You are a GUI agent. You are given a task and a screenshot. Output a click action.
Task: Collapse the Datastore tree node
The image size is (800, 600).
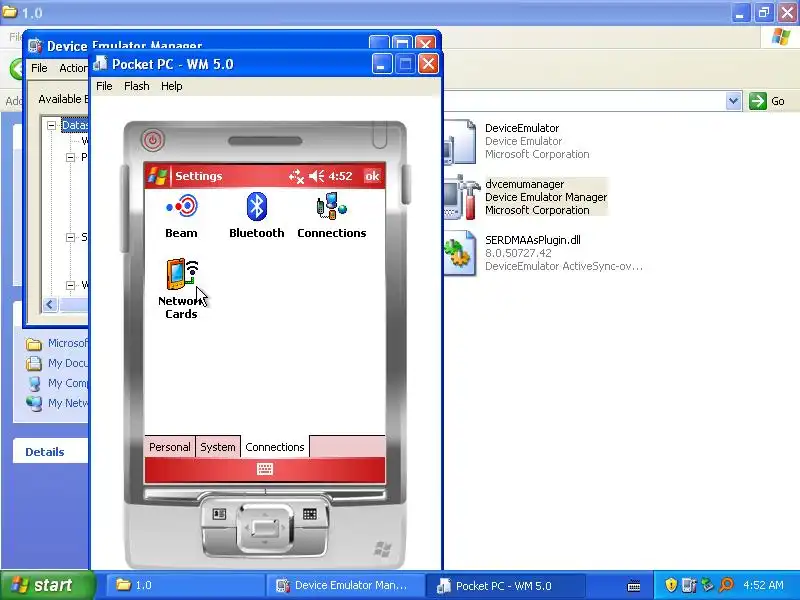[x=52, y=125]
